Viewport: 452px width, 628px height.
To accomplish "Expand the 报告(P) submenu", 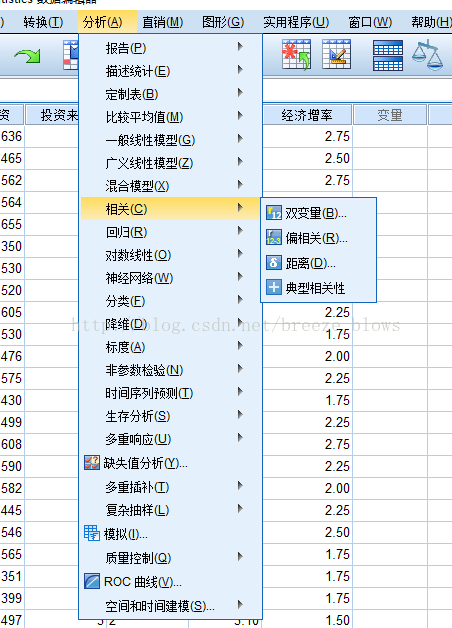I will coord(171,48).
